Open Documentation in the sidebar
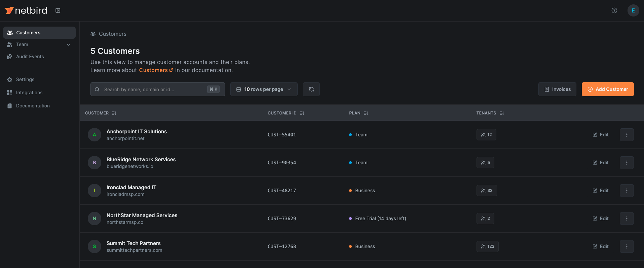 [39, 106]
